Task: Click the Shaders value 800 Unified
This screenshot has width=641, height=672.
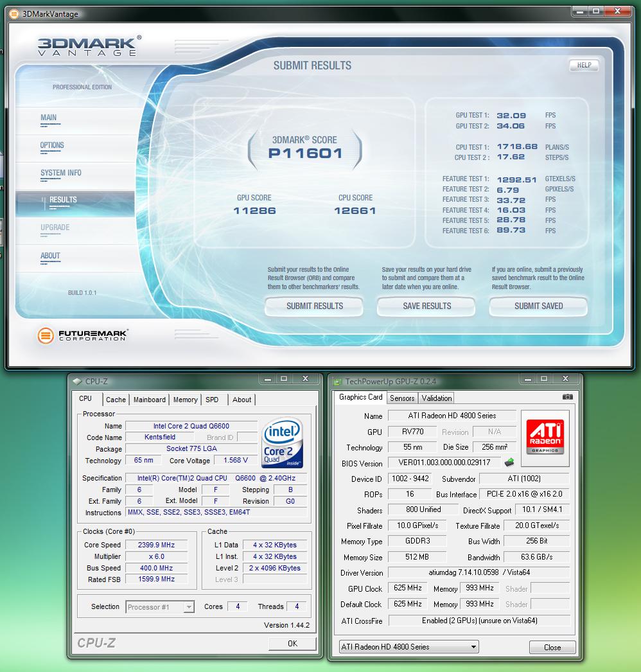Action: click(x=423, y=509)
